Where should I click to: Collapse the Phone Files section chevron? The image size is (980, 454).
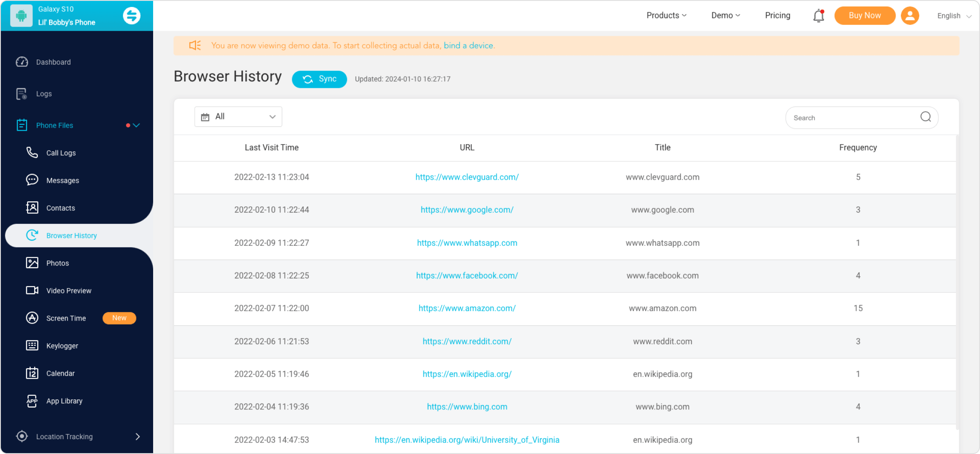click(136, 125)
